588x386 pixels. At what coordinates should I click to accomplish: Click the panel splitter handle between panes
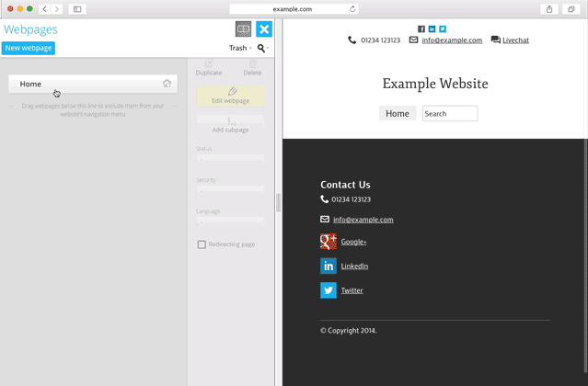coord(278,202)
